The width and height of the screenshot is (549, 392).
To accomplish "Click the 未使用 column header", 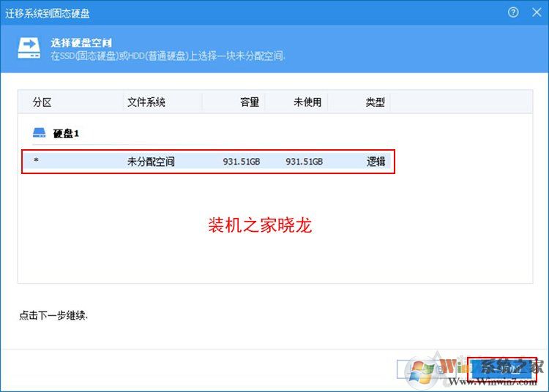I will pyautogui.click(x=307, y=102).
